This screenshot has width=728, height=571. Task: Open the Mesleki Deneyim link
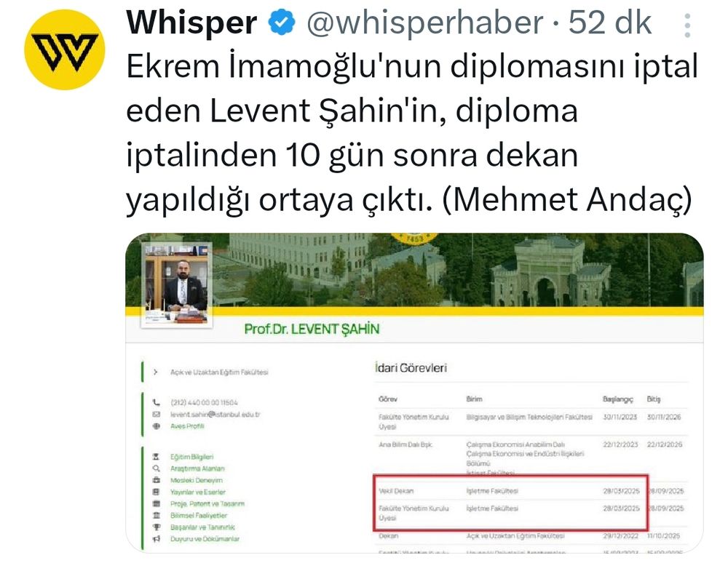(197, 480)
